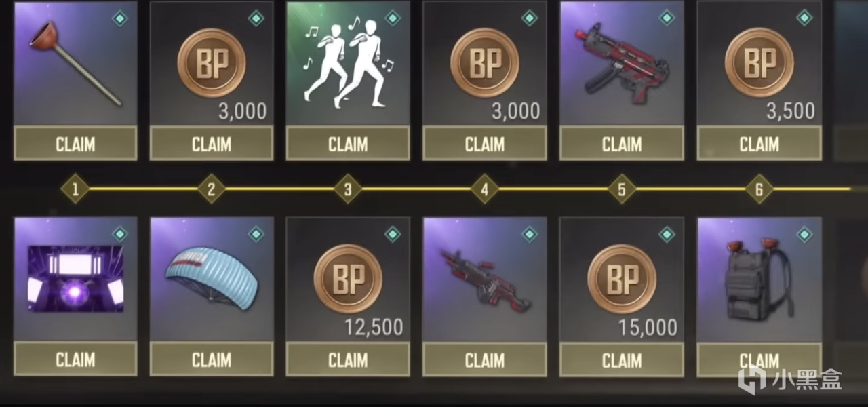Claim the emote reward at level 3

tap(348, 144)
